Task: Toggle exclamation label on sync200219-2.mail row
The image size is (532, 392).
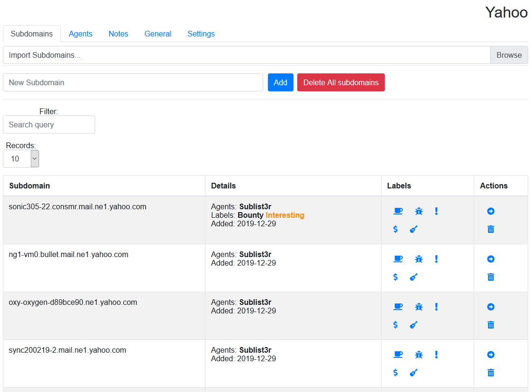Action: click(436, 355)
